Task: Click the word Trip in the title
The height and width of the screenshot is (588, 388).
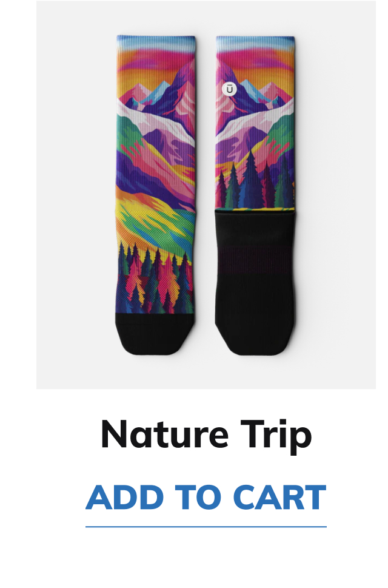Action: click(x=276, y=436)
